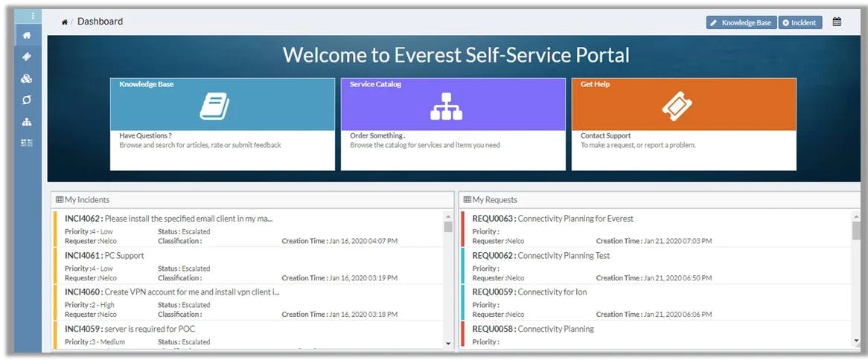Click the breadcrumb home icon beside Dashboard

(65, 22)
